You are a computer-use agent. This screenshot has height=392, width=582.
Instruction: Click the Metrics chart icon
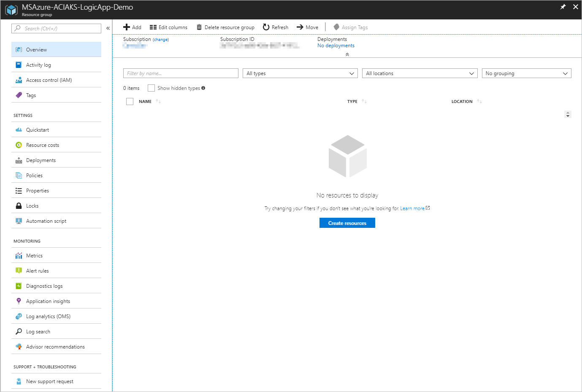(19, 256)
